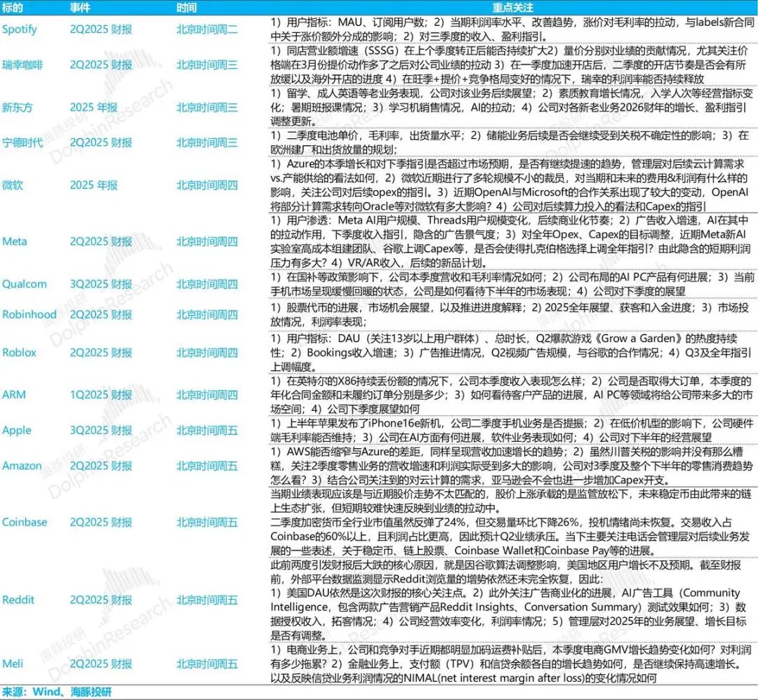
Task: Click Meta focus text about Threads用户规模
Action: pyautogui.click(x=510, y=241)
